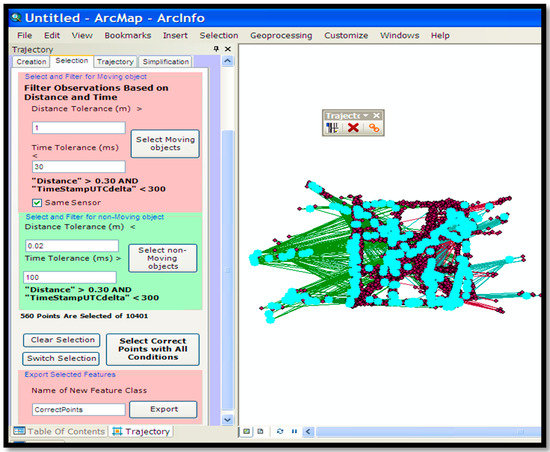Open the Geoprocessing menu
The height and width of the screenshot is (452, 550).
(281, 35)
